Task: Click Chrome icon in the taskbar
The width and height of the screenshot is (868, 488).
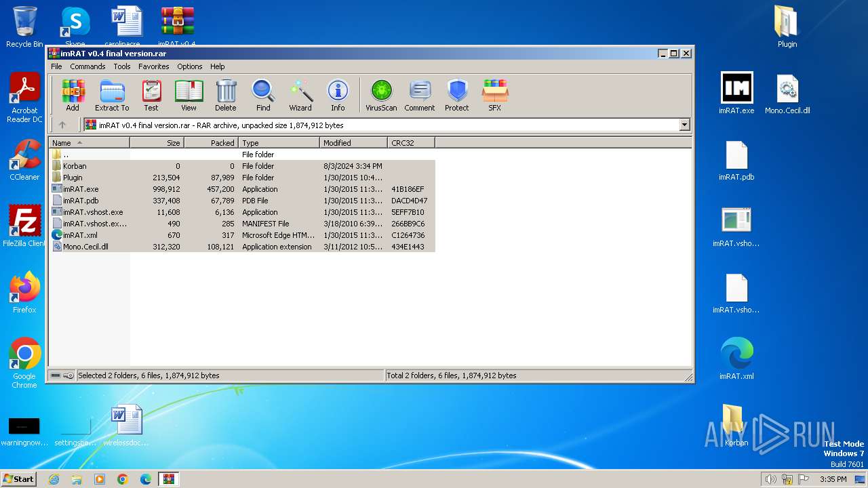Action: pyautogui.click(x=122, y=479)
